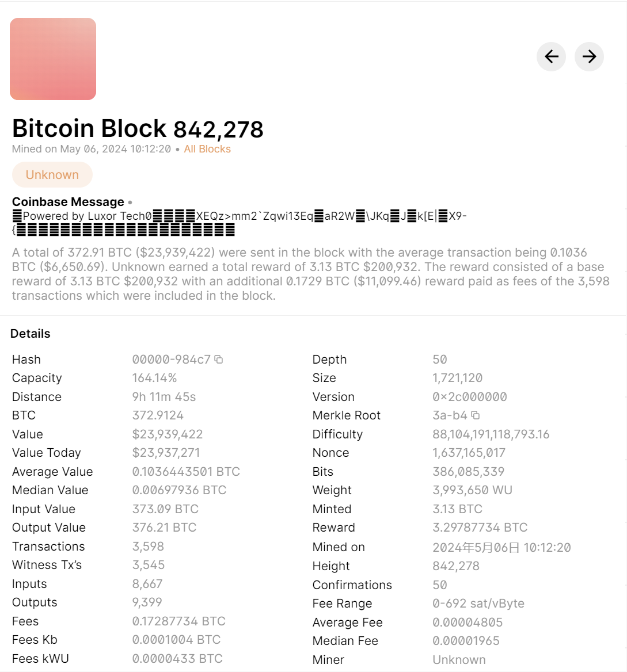Toggle the Coinbase Message display
This screenshot has width=627, height=672.
[68, 202]
